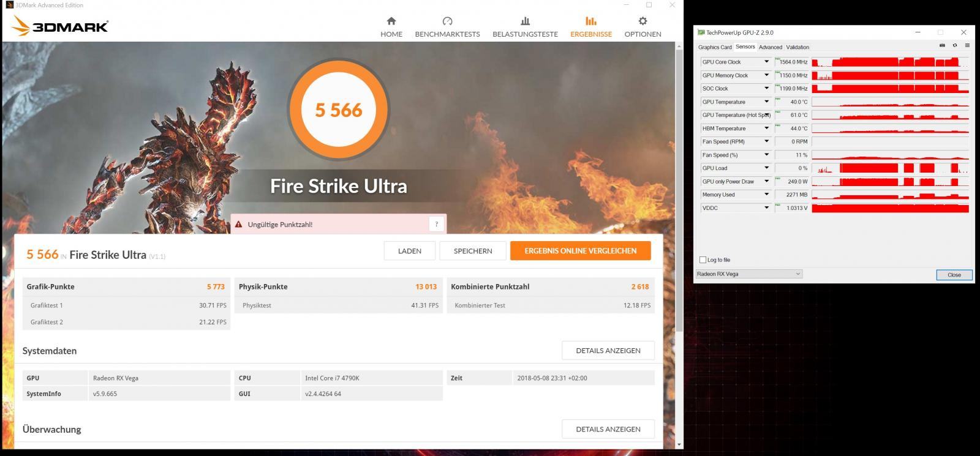
Task: Open the HBM Temperature sensor dropdown
Action: pos(766,129)
